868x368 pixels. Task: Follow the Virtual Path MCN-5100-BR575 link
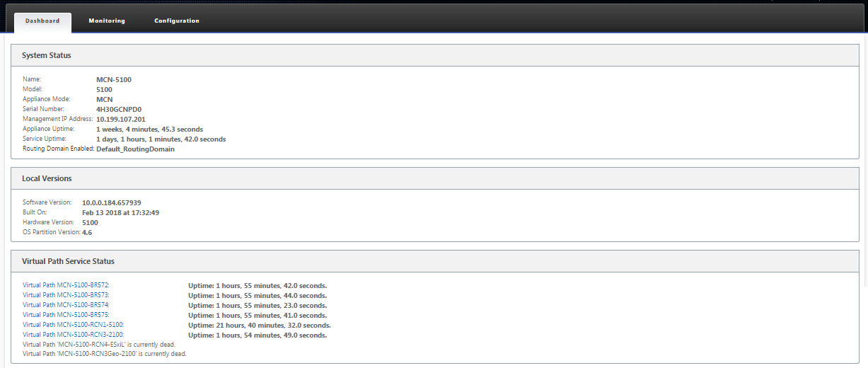coord(66,315)
